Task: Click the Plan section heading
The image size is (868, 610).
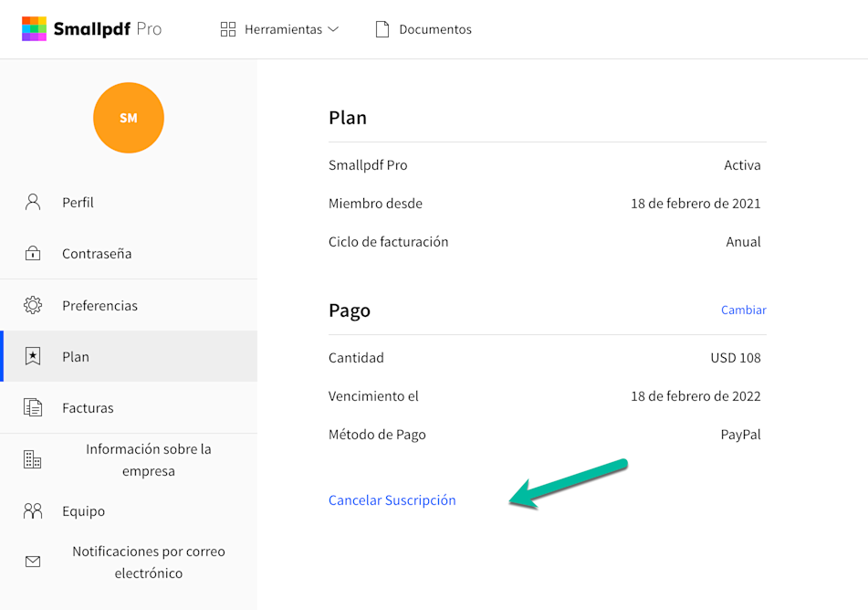Action: [348, 118]
